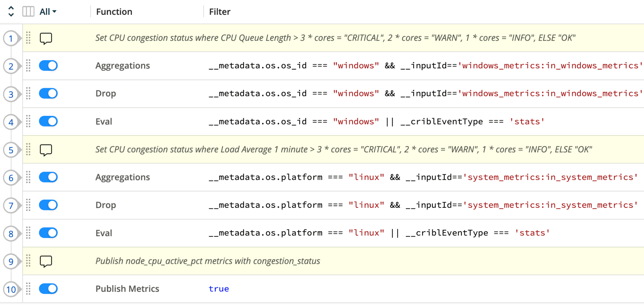Screen dimensions: 644x306
Task: Click the Function column header
Action: (114, 12)
